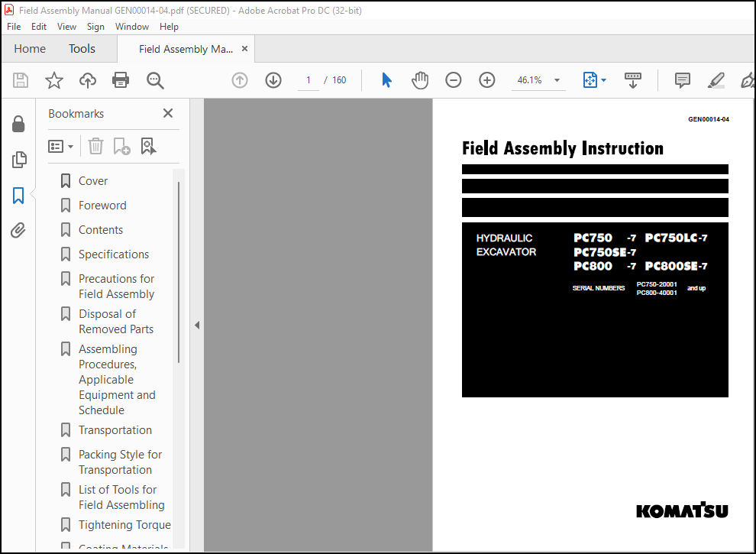Open the Foreword bookmark
The width and height of the screenshot is (756, 554).
point(102,206)
